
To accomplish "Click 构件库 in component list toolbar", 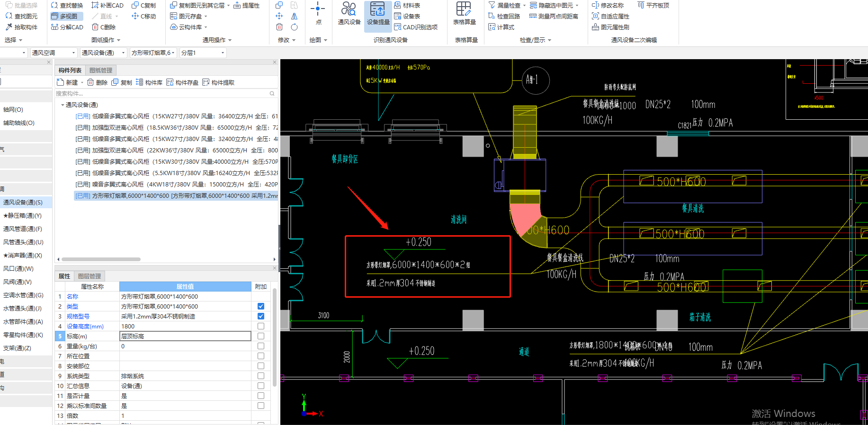I will tap(149, 82).
